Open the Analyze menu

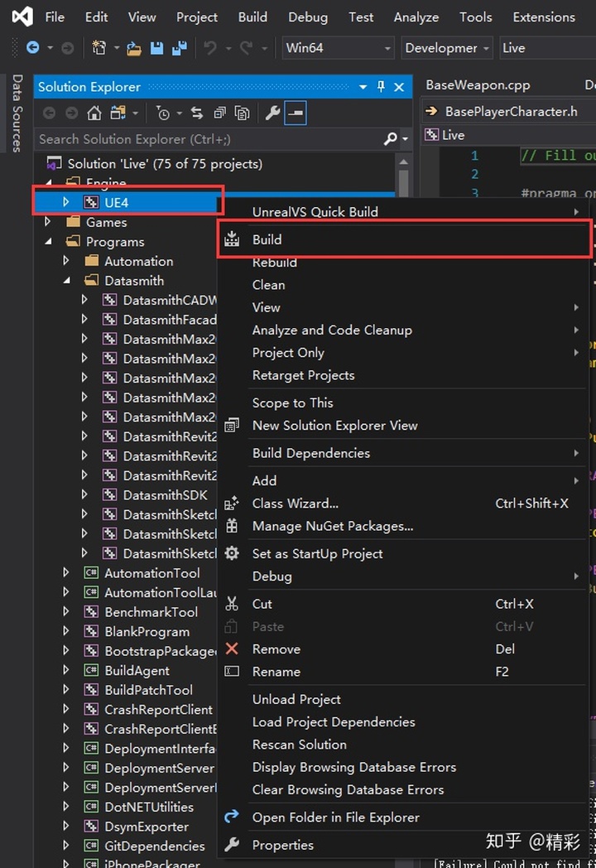pos(416,17)
